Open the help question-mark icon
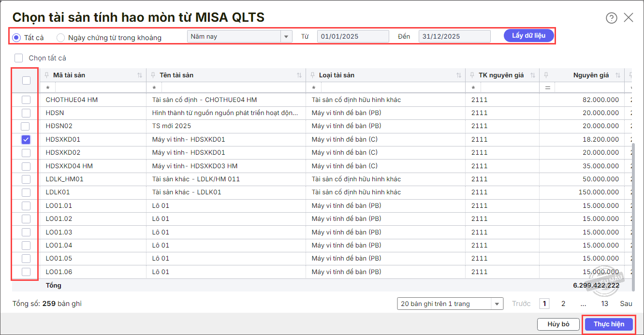Screen dimensions: 644x335 (612, 18)
